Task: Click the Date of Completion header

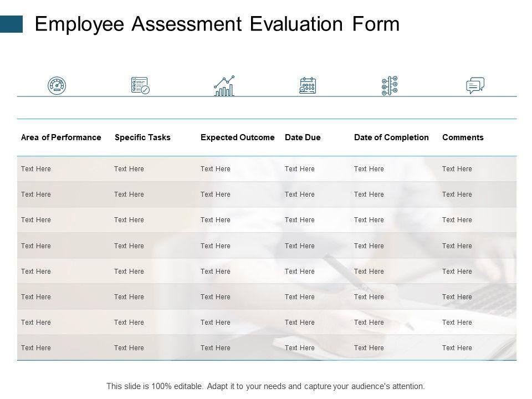Action: [x=391, y=137]
